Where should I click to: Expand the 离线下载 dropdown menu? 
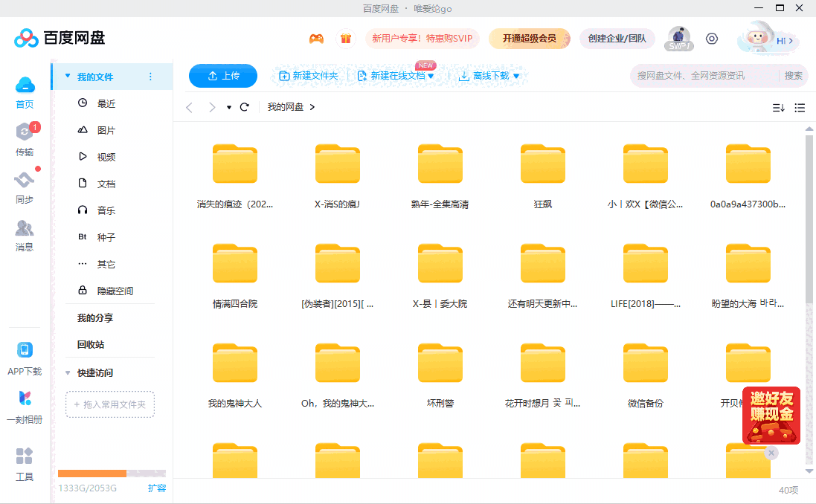pyautogui.click(x=515, y=75)
